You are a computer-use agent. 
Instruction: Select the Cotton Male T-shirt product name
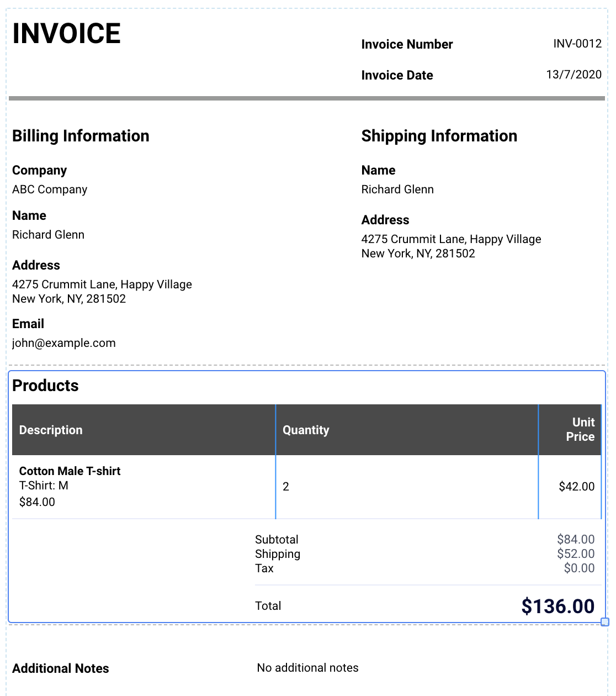click(x=70, y=471)
